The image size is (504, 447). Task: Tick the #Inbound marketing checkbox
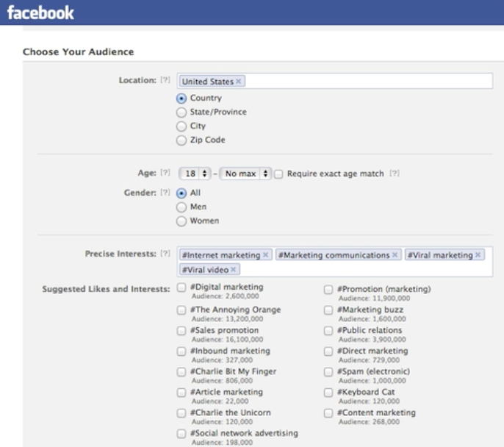[181, 351]
